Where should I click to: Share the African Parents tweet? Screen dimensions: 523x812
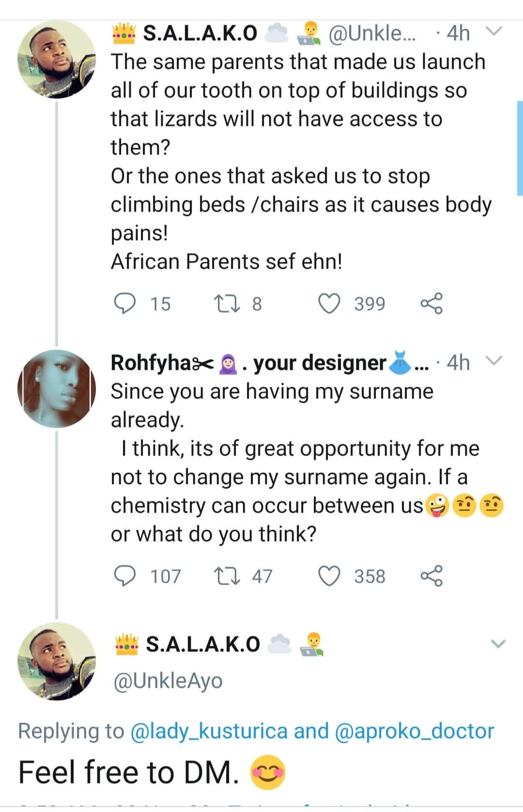click(x=431, y=304)
